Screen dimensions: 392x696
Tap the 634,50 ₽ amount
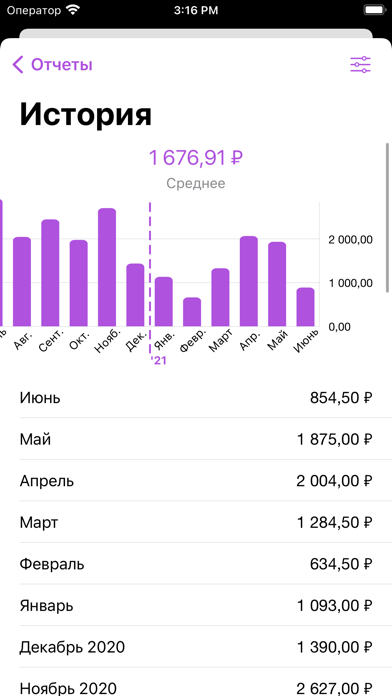coord(341,564)
